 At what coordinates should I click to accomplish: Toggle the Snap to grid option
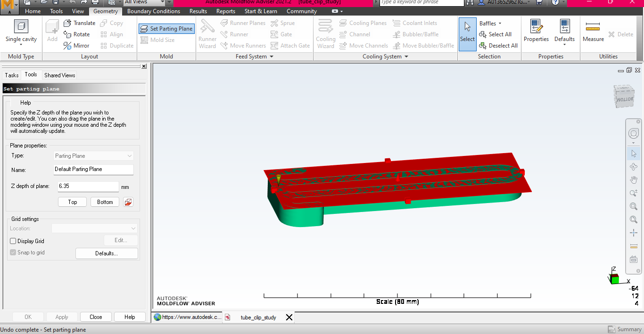click(12, 252)
